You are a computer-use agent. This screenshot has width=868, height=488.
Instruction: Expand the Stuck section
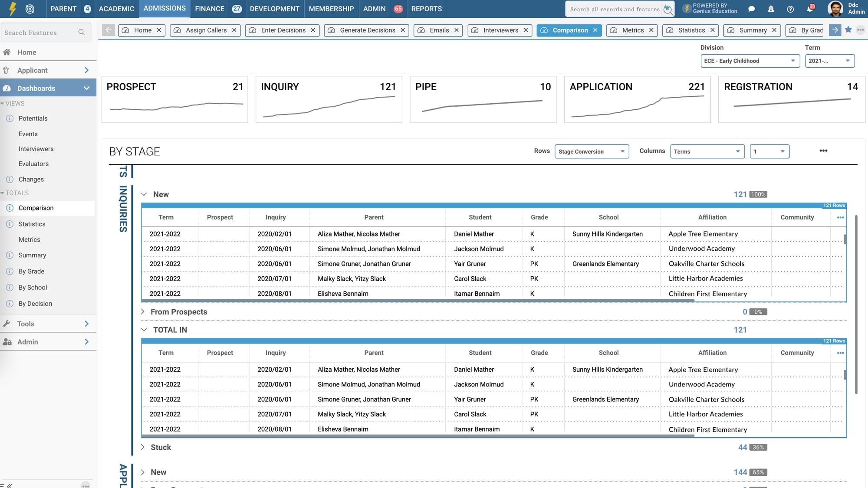coord(143,447)
